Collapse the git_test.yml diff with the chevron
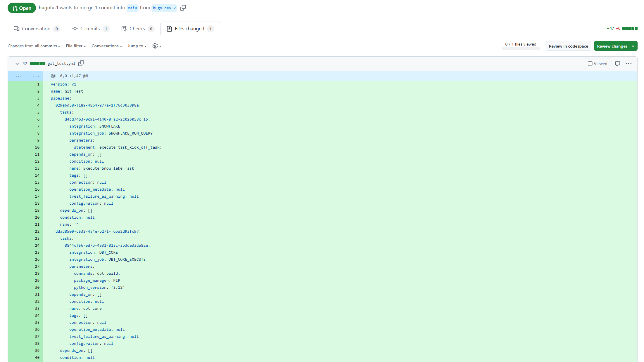The height and width of the screenshot is (362, 644). point(17,63)
